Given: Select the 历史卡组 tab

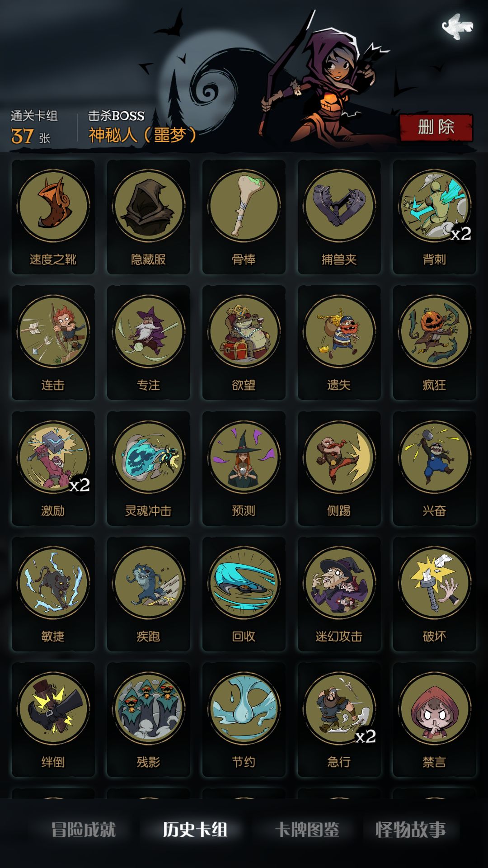Looking at the screenshot, I should coord(195,829).
